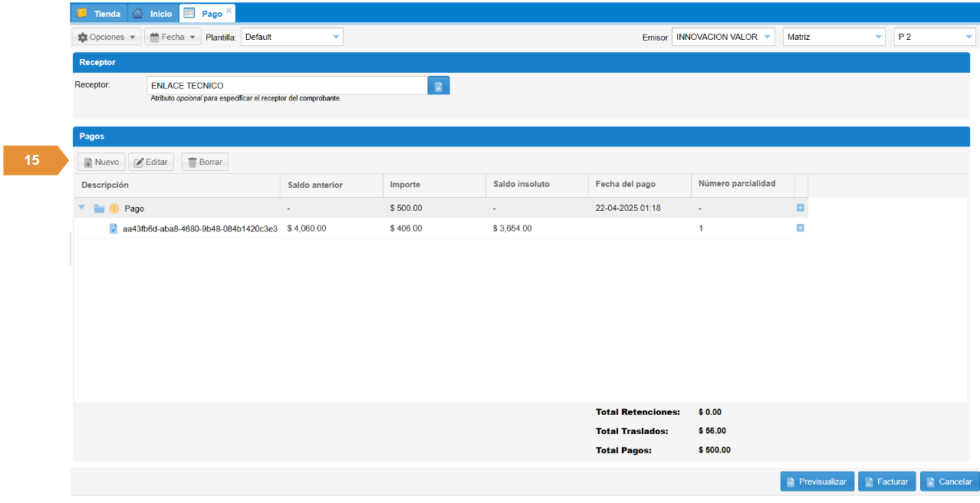
Task: Open the Matriz branch dropdown
Action: (834, 37)
